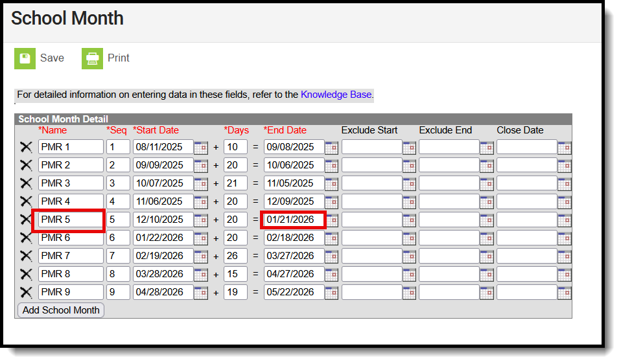
Task: Open End Date calendar for PMR 6
Action: (331, 238)
